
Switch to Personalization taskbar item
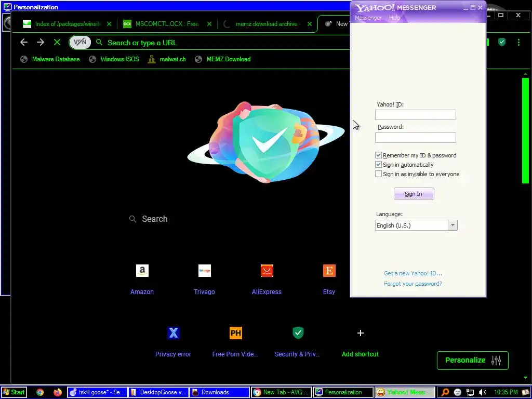343,392
